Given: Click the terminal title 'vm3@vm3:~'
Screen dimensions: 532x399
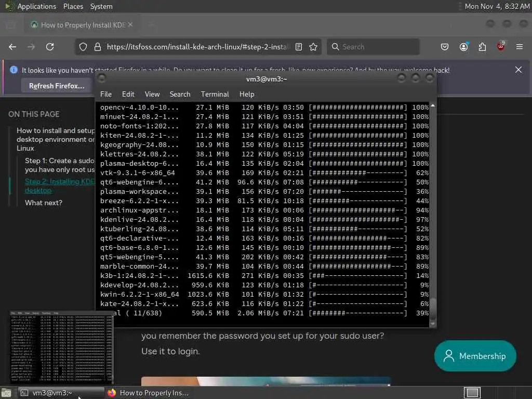Looking at the screenshot, I should (267, 79).
